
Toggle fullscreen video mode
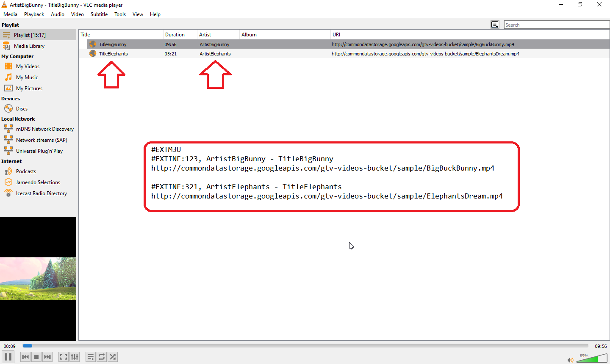pyautogui.click(x=64, y=357)
